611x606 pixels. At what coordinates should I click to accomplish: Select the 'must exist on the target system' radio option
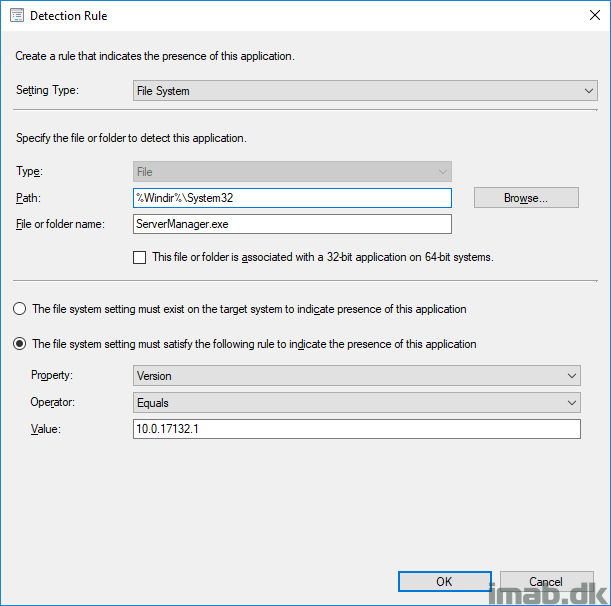(x=19, y=309)
